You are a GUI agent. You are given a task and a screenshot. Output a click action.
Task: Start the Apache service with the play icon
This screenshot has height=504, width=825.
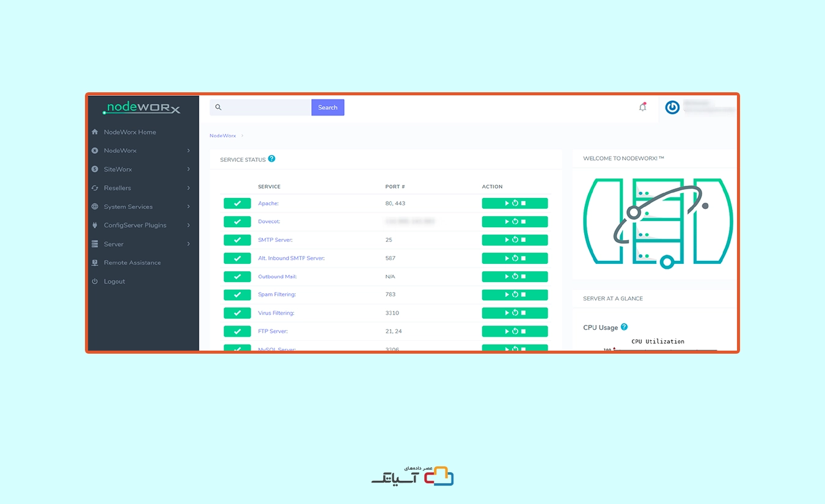pyautogui.click(x=507, y=203)
